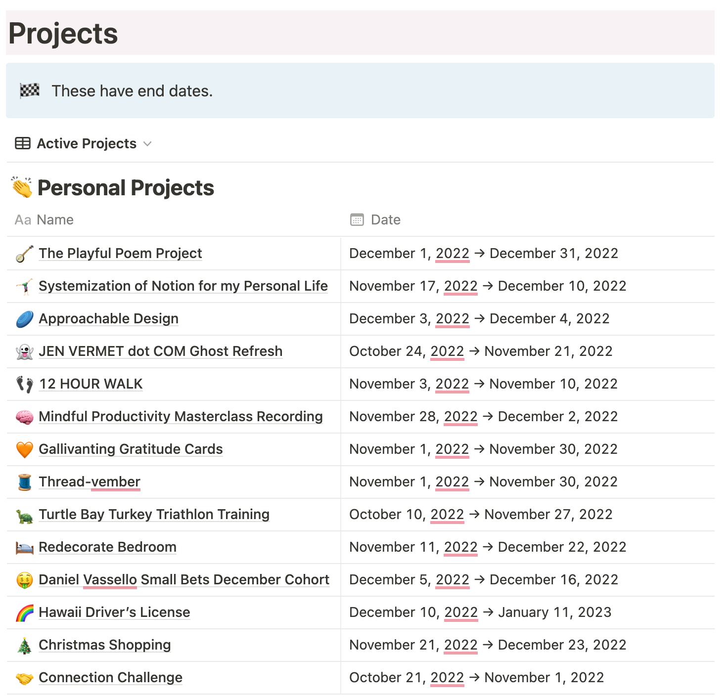Click the rainbow icon beside Hawaii Driver's License
728x700 pixels.
pyautogui.click(x=25, y=612)
